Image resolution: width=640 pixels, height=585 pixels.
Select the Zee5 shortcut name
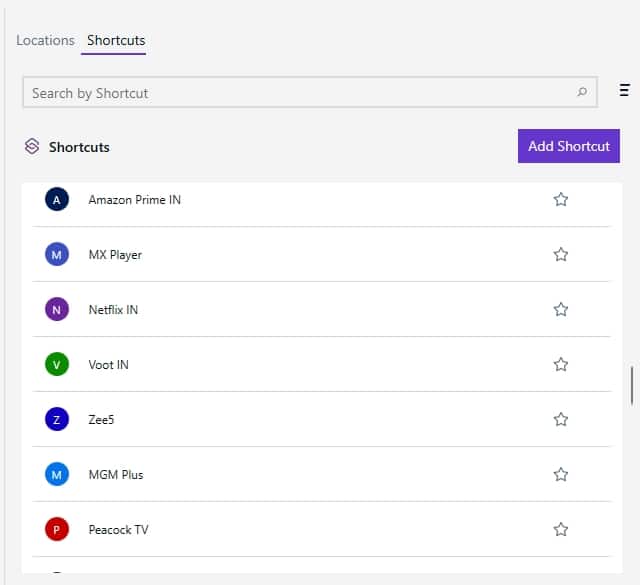click(x=101, y=420)
